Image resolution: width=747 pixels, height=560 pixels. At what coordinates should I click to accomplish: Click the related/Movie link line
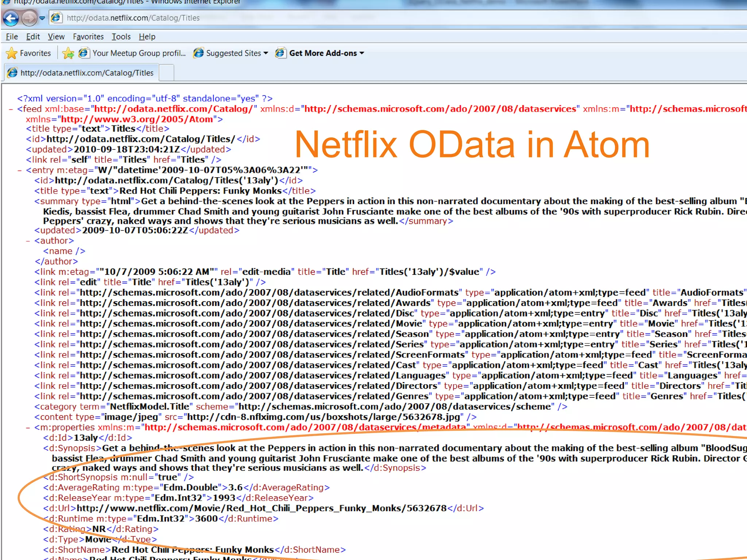click(x=391, y=324)
